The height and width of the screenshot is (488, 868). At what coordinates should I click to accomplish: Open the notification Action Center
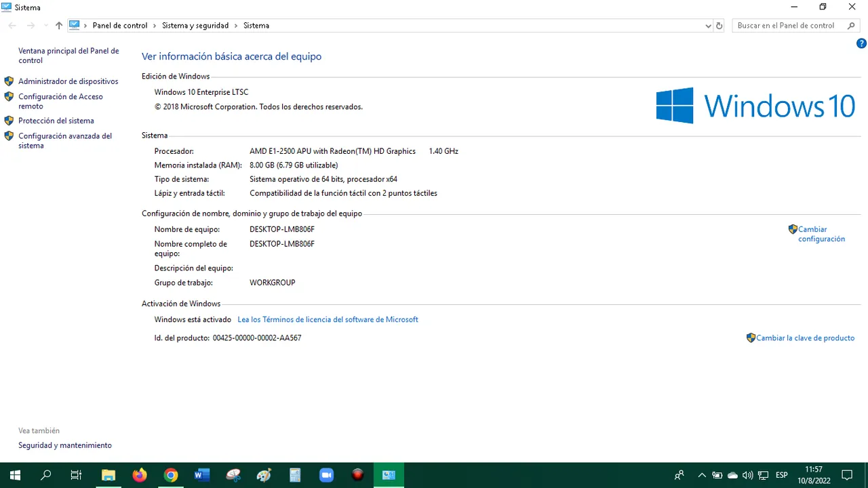(847, 475)
